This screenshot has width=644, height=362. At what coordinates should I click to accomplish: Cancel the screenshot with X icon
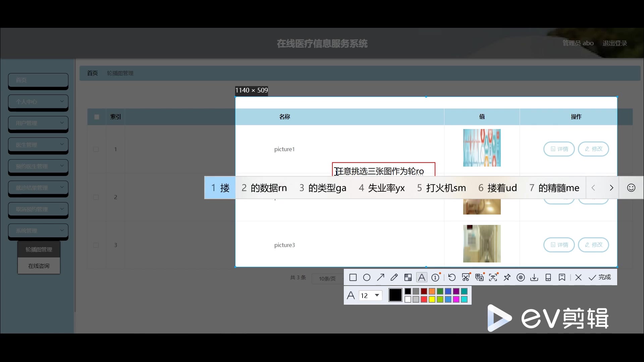pos(578,278)
